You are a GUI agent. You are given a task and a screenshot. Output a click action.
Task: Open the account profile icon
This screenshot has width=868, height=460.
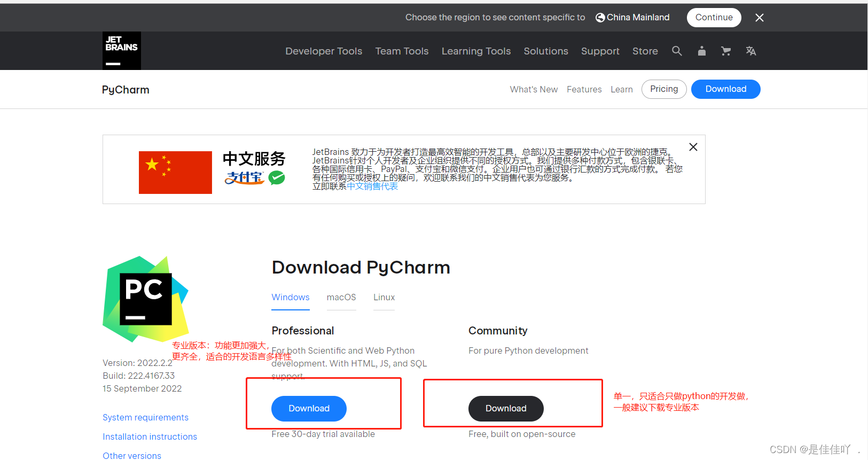tap(702, 51)
